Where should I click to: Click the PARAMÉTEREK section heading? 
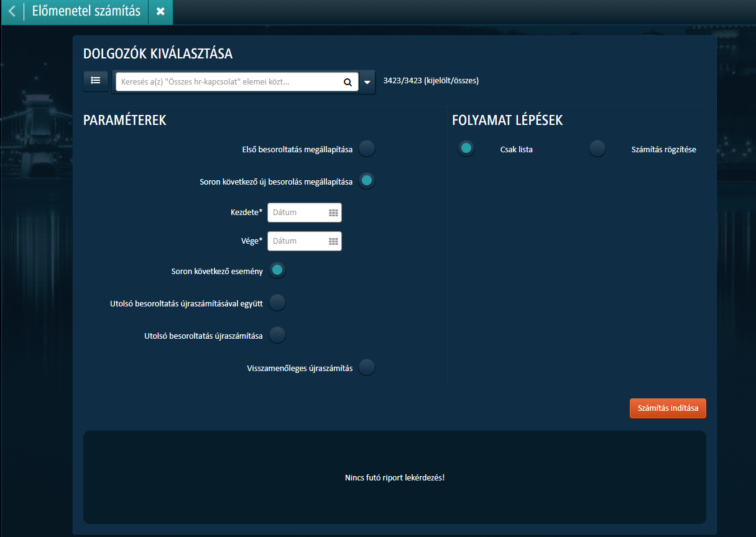point(125,121)
